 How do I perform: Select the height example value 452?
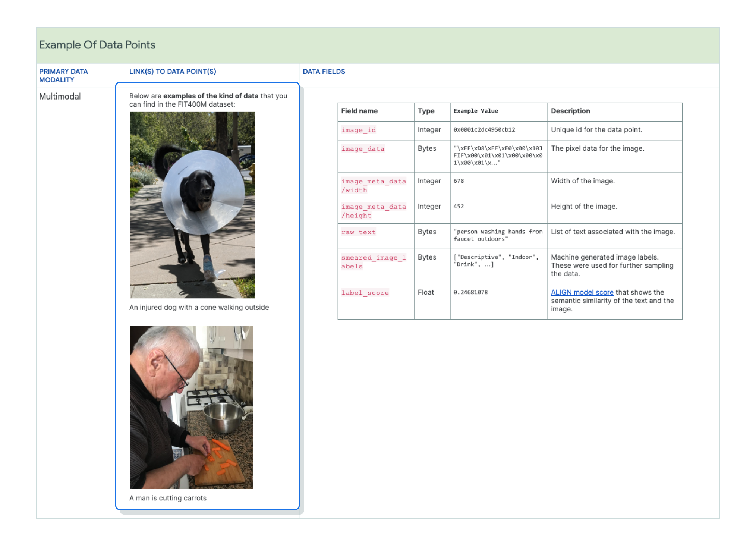tap(459, 206)
